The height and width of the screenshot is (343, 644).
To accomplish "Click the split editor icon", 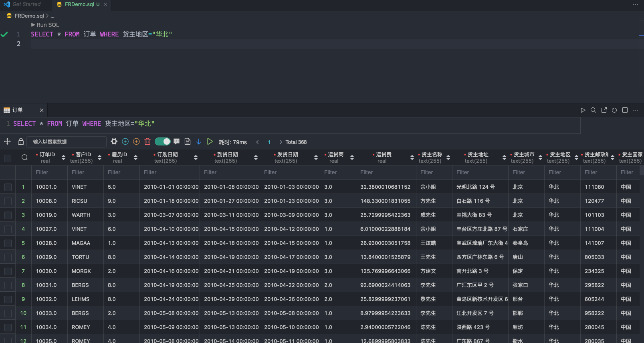I will click(625, 110).
